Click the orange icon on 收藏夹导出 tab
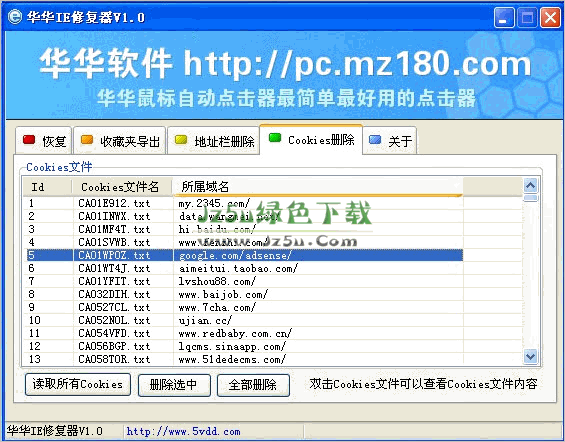565x442 pixels. 87,140
